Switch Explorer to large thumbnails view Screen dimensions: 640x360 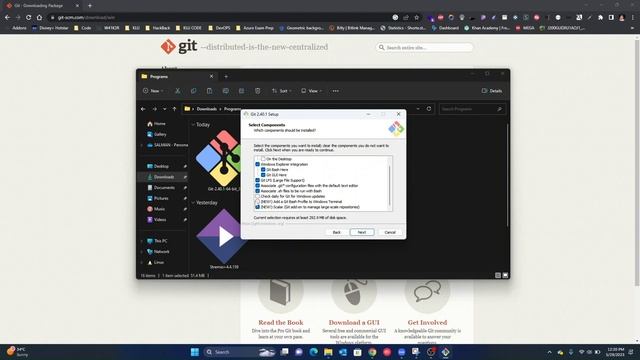click(505, 276)
